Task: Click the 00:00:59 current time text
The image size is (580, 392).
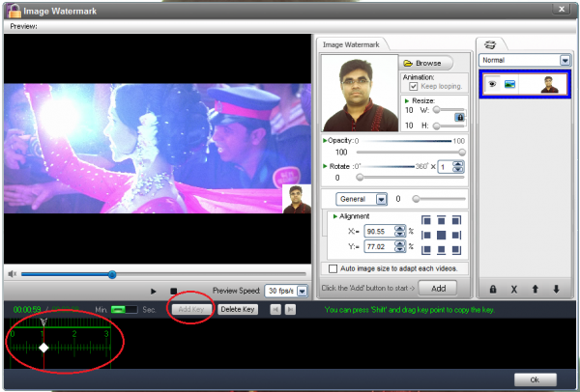Action: click(x=27, y=309)
